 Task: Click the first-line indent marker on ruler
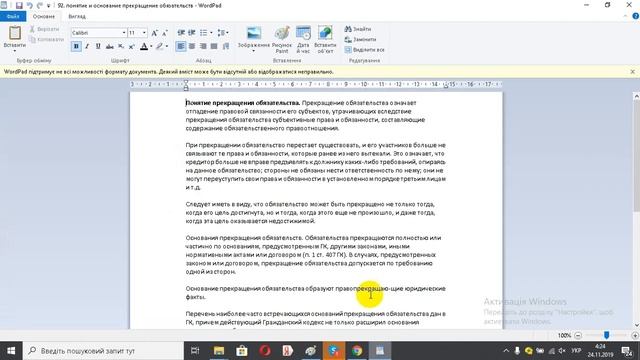click(x=186, y=82)
